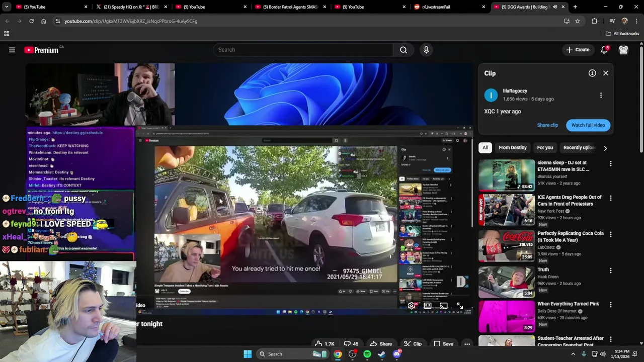Open YouTube notifications bell
644x362 pixels.
tap(604, 50)
